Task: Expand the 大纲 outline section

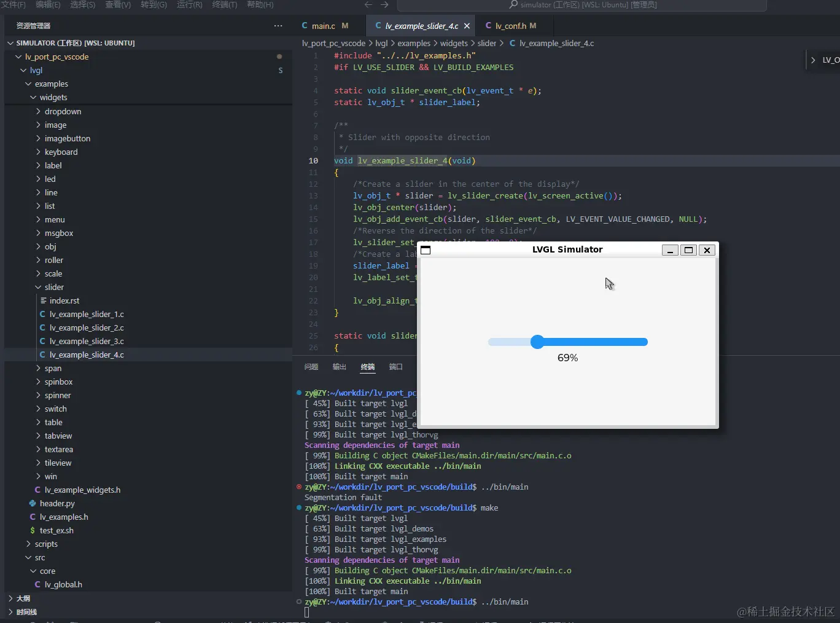Action: [10, 598]
